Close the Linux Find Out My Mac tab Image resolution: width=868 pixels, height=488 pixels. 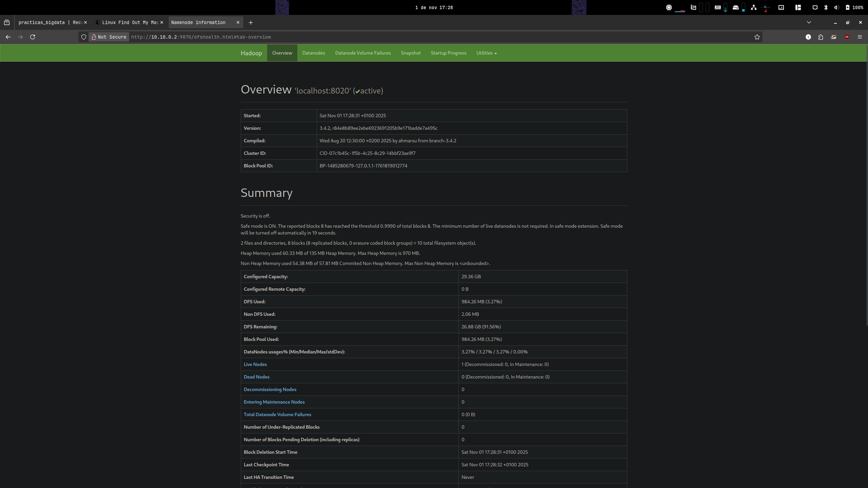pos(162,22)
